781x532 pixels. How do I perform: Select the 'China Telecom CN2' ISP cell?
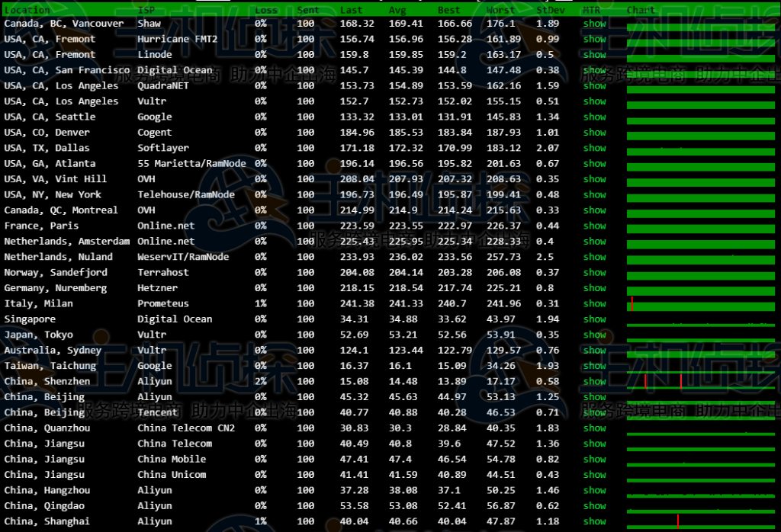(186, 428)
